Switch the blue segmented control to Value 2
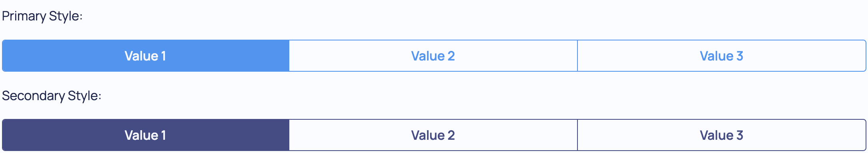 click(433, 56)
